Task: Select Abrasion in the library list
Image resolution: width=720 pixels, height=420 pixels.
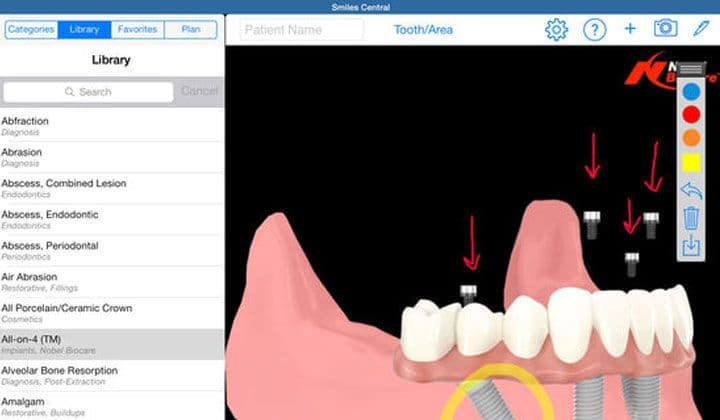Action: (x=112, y=157)
